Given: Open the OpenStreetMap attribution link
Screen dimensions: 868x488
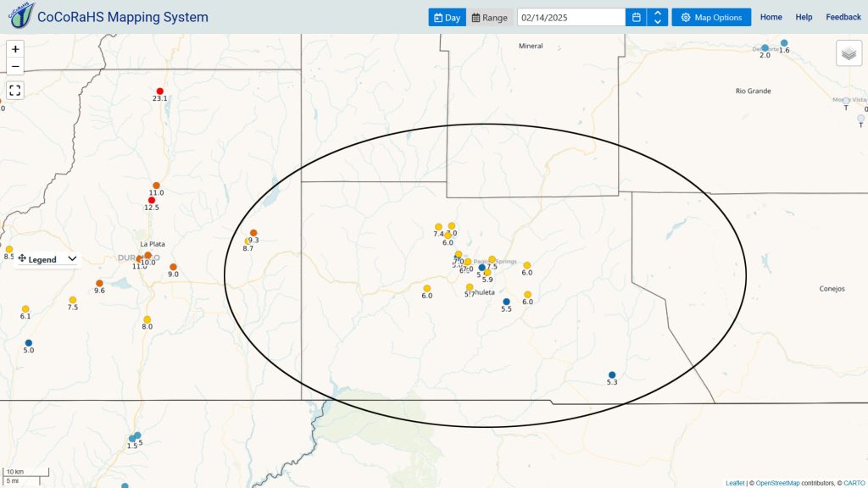Looking at the screenshot, I should [x=777, y=483].
